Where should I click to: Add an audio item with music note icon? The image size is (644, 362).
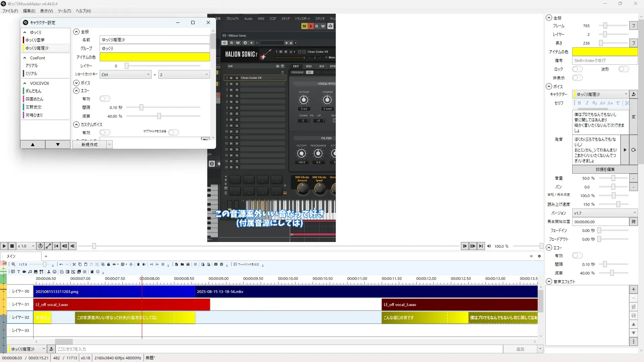pyautogui.click(x=30, y=272)
